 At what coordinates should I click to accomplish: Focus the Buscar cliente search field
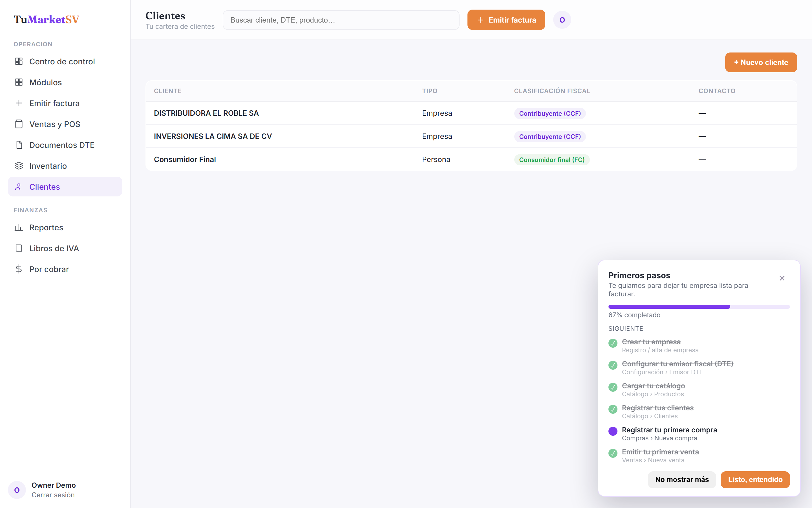point(341,20)
